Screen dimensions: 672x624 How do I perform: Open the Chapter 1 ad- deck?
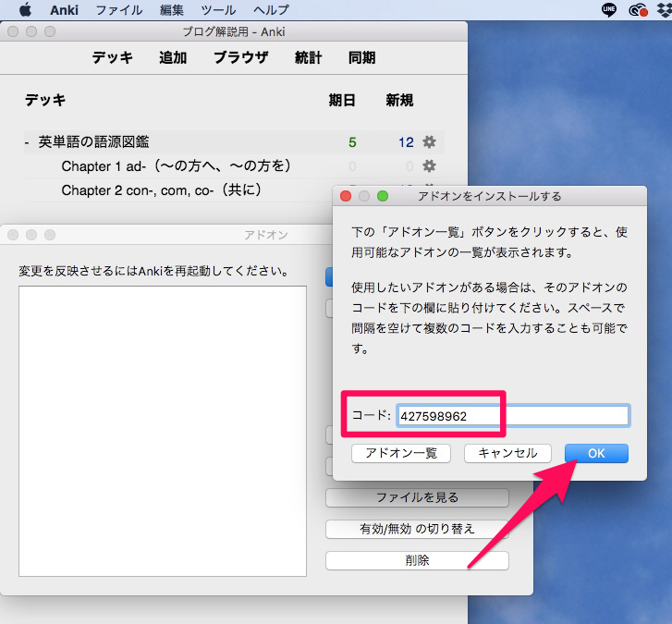coord(177,165)
